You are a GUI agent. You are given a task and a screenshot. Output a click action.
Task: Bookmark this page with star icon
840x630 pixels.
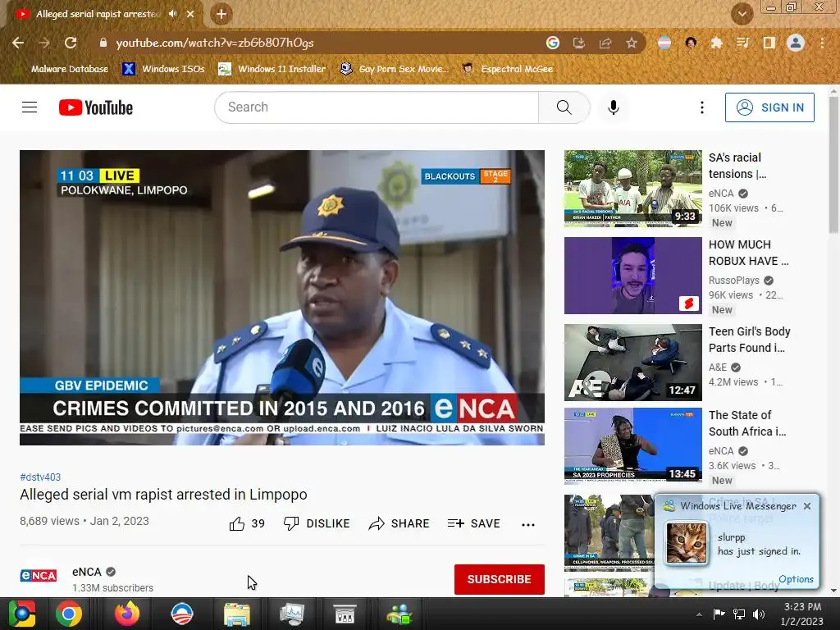point(632,43)
